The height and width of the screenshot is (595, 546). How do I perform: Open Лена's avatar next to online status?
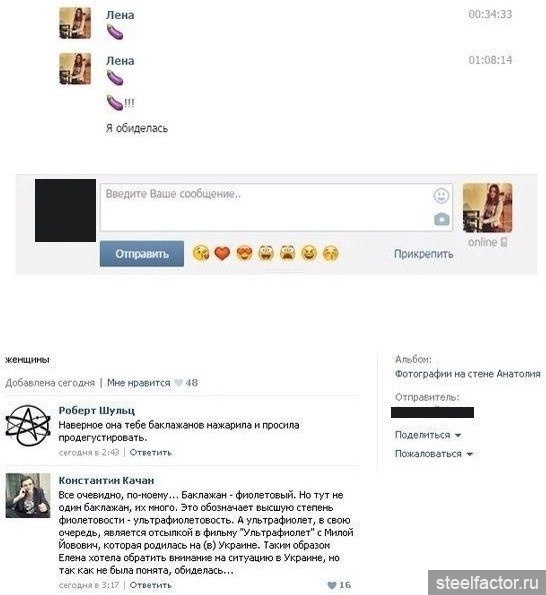[x=488, y=208]
